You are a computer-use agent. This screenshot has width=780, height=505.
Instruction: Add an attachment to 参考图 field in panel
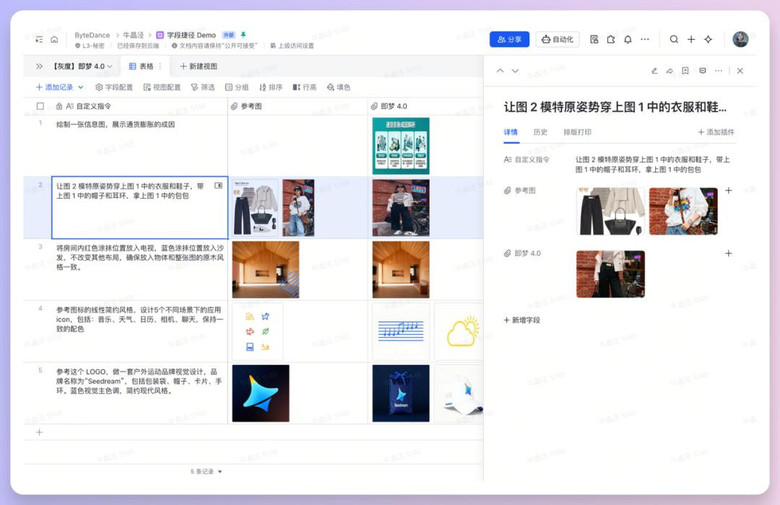point(728,191)
